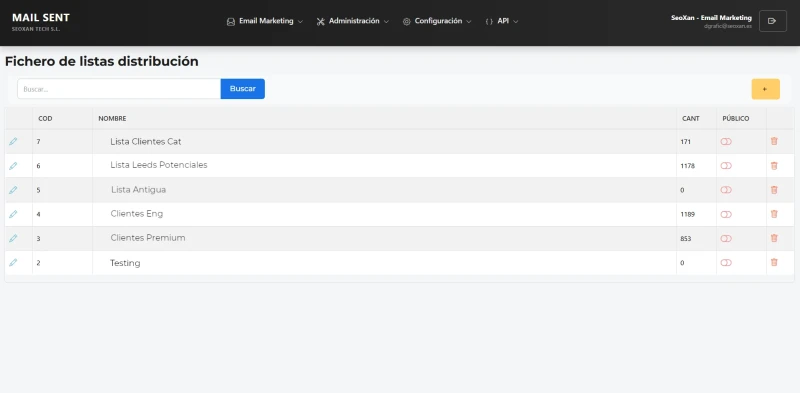Select the Clientes Premium name
Screen dimensions: 800x393
(148, 238)
